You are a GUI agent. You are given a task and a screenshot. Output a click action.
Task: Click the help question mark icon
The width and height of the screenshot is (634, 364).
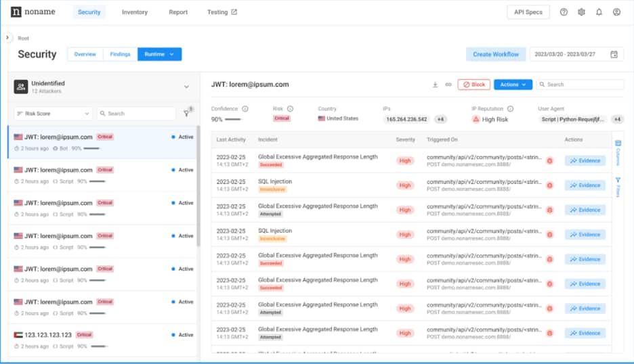coord(564,12)
